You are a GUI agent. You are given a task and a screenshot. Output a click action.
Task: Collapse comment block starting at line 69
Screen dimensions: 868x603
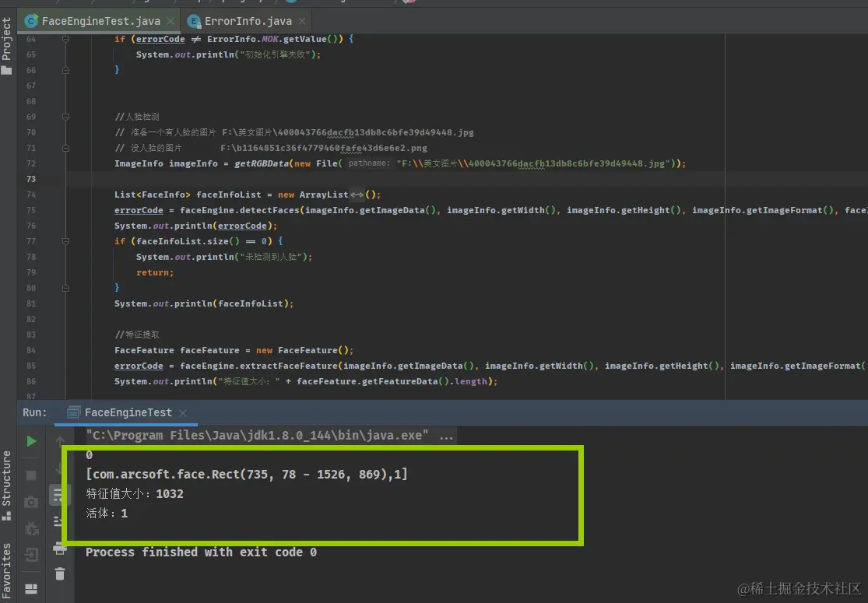tap(65, 117)
